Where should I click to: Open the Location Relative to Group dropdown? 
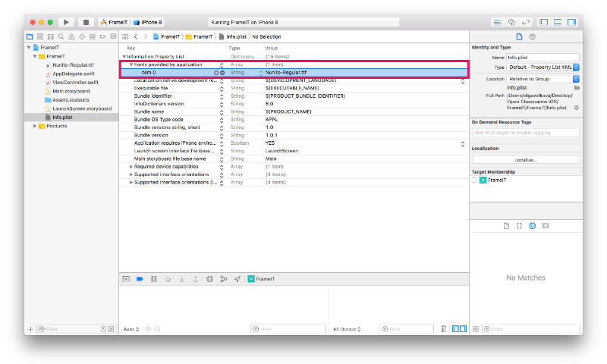(543, 79)
